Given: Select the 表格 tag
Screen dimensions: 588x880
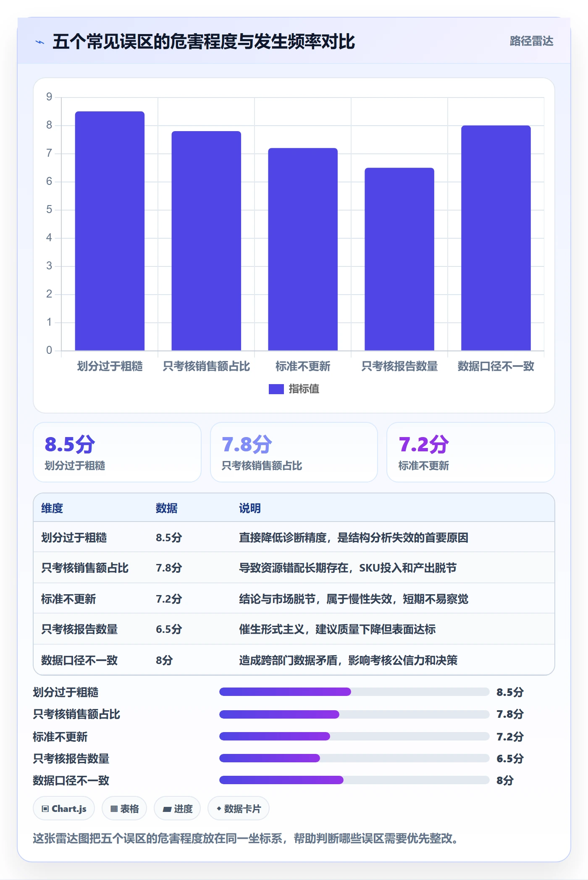Looking at the screenshot, I should tap(124, 809).
